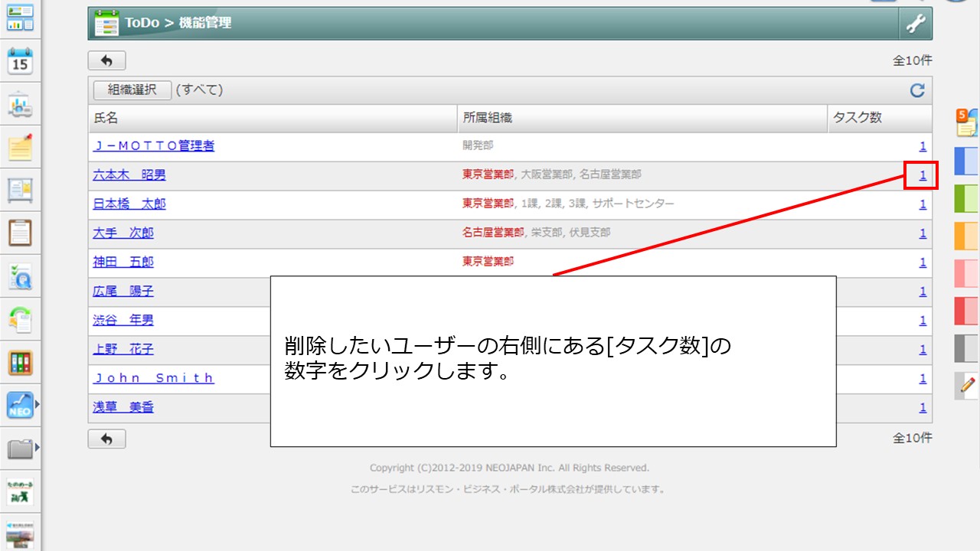Open the sticky note icon with badge 5
The image size is (980, 551).
[966, 122]
